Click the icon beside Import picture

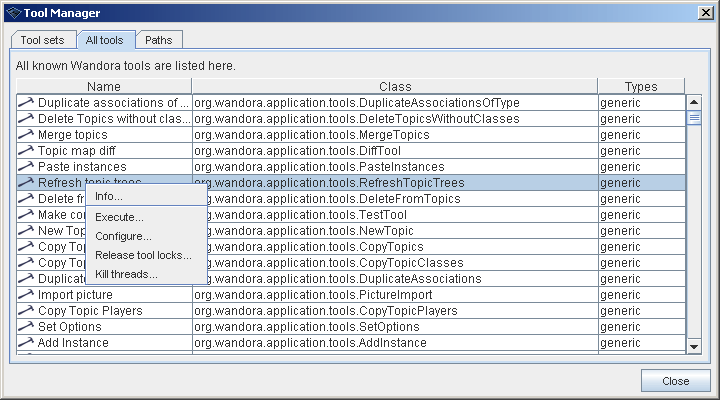tap(26, 295)
